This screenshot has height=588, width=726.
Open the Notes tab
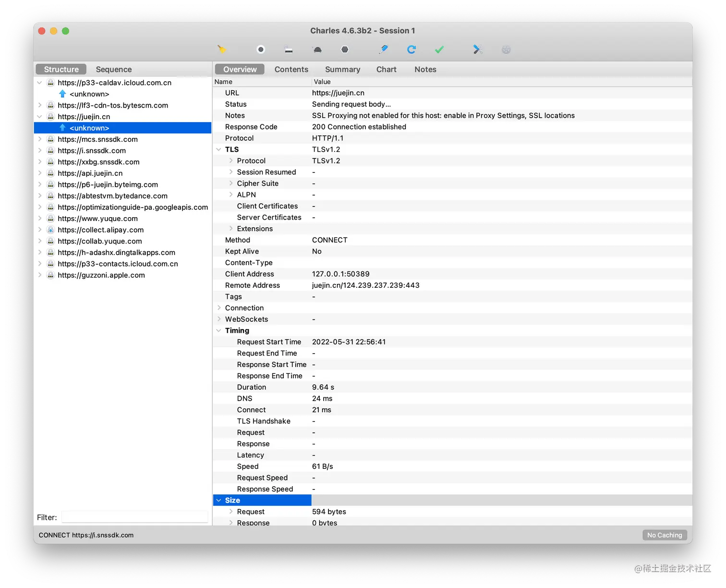pyautogui.click(x=425, y=69)
